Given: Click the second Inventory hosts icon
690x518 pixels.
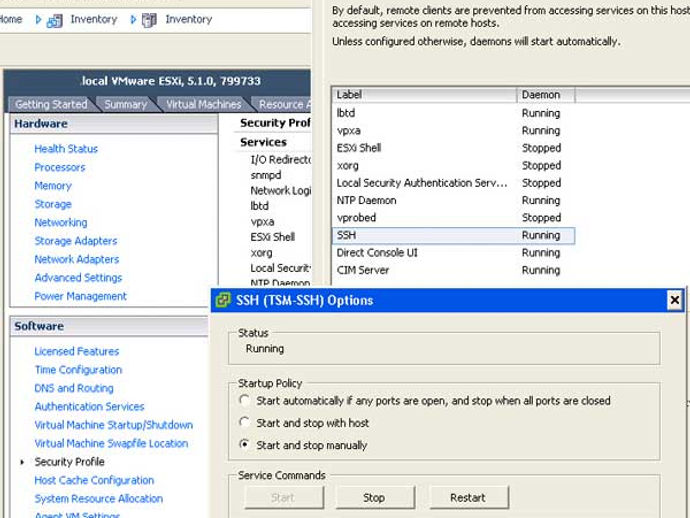Looking at the screenshot, I should [x=149, y=20].
